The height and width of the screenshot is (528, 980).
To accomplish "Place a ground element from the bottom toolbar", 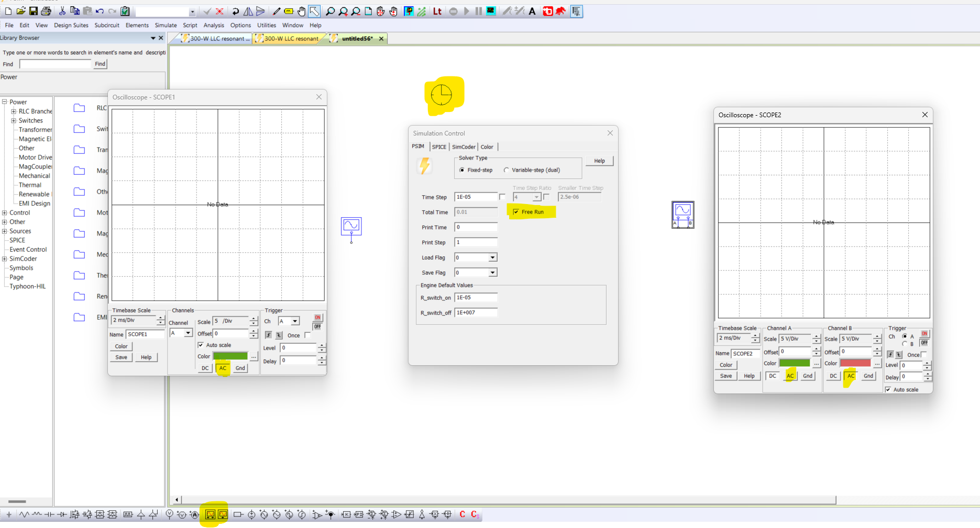I will point(9,515).
